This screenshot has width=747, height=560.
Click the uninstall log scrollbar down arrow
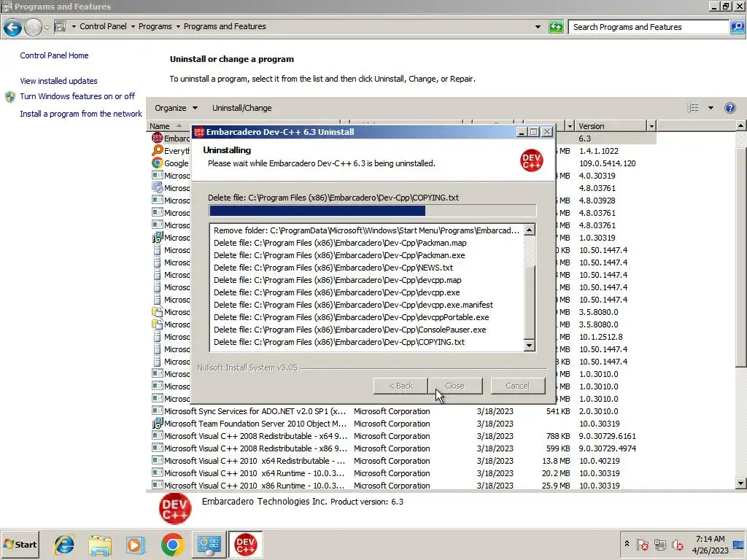click(530, 346)
